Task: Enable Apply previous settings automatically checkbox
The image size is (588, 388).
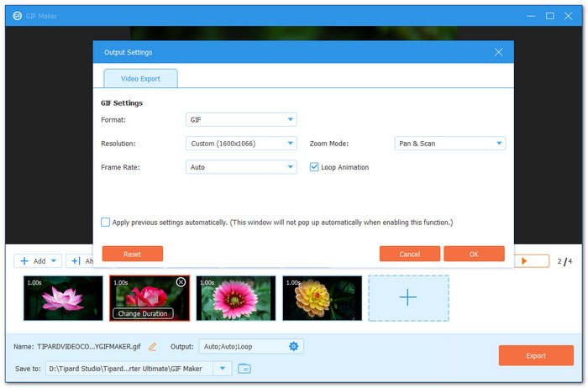Action: pos(105,223)
